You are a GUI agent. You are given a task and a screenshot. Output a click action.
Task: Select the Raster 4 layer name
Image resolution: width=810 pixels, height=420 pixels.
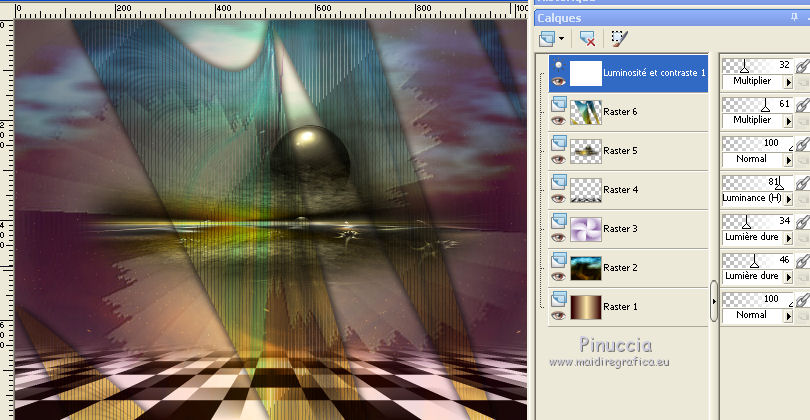coord(620,190)
